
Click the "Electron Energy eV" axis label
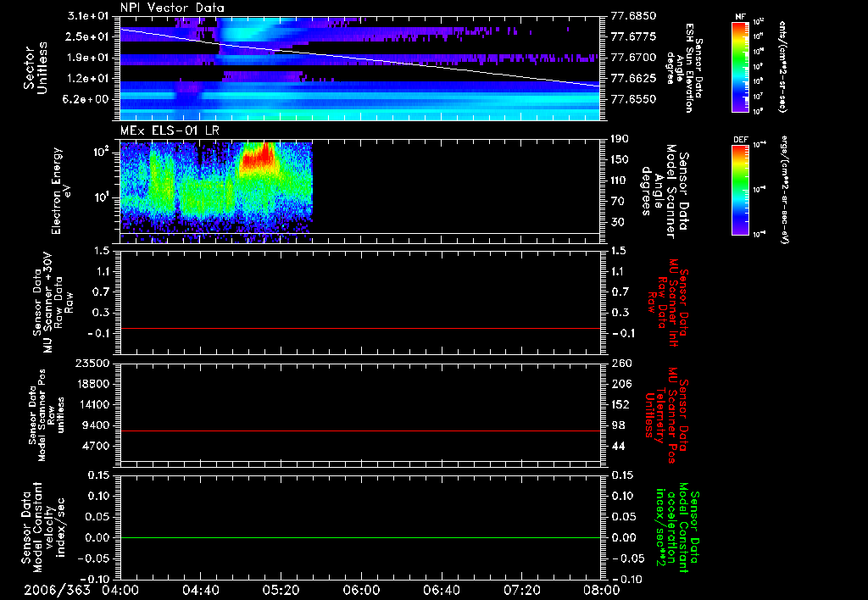(x=61, y=191)
